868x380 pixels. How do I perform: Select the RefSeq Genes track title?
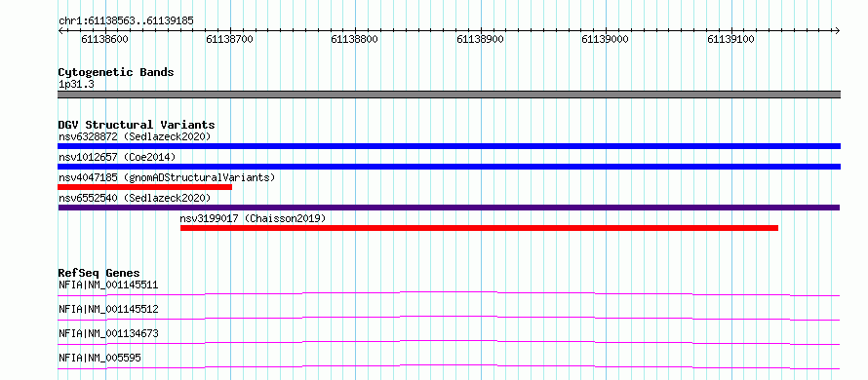tap(99, 273)
